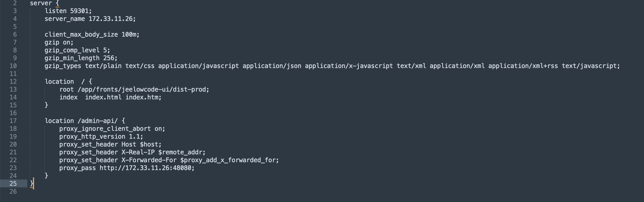
Task: Click the 'gzip on' directive
Action: (x=59, y=42)
